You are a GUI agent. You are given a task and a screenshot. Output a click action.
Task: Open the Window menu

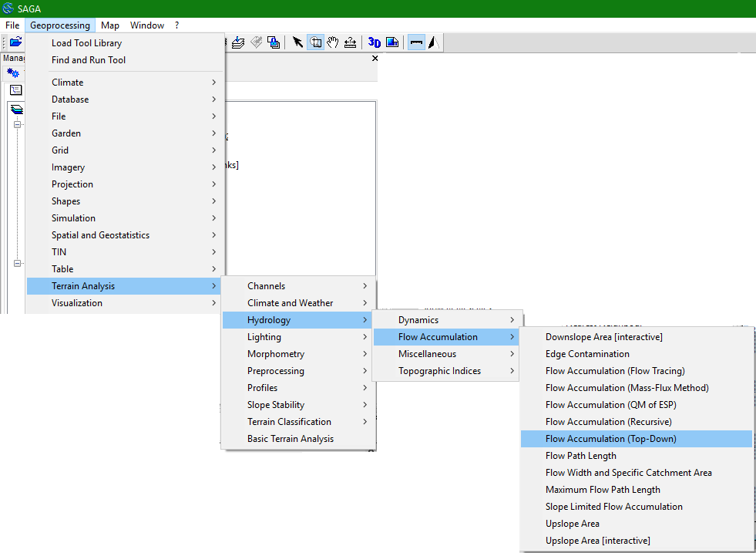pos(147,25)
